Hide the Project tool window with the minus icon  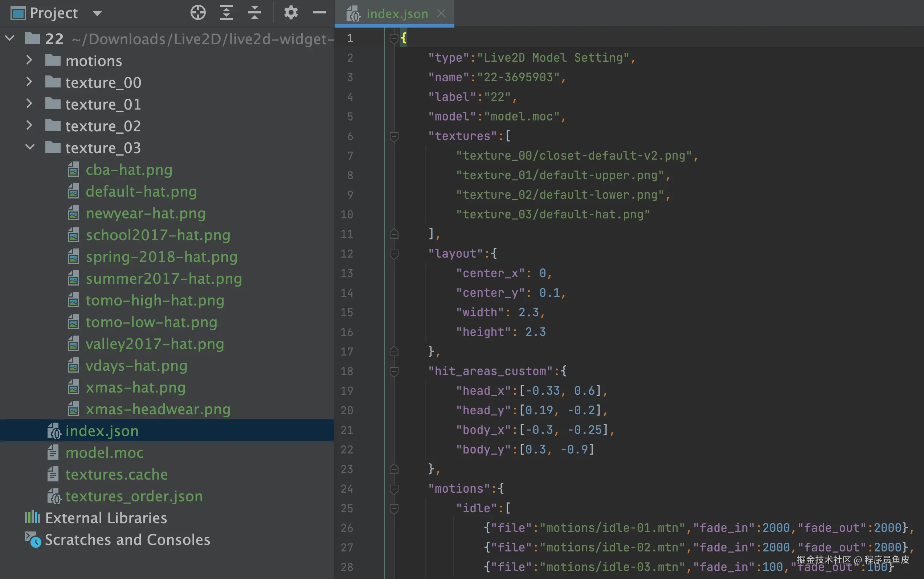pyautogui.click(x=319, y=13)
